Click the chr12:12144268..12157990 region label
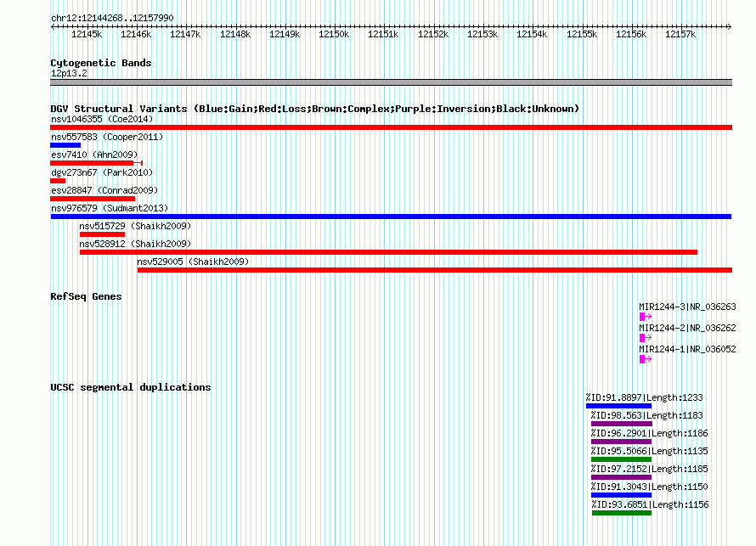This screenshot has height=546, width=756. point(112,18)
